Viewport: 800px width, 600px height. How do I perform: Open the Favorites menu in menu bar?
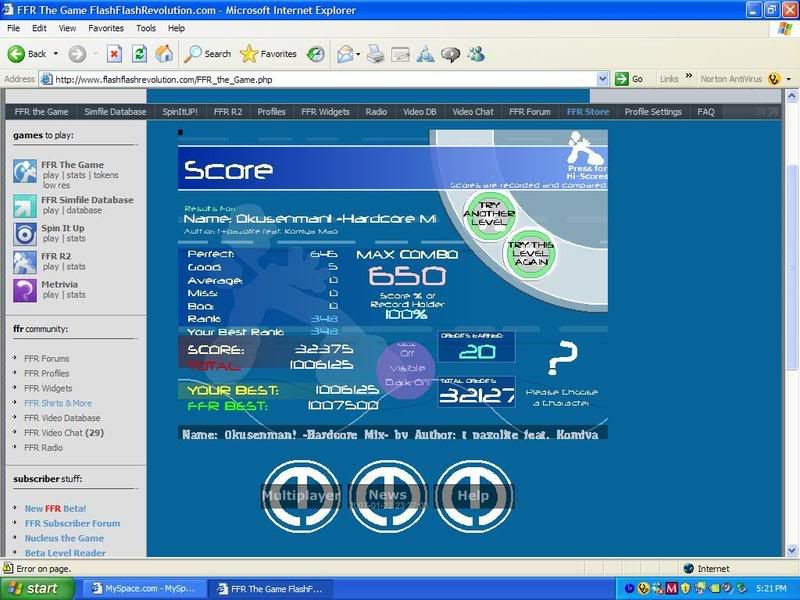click(106, 28)
